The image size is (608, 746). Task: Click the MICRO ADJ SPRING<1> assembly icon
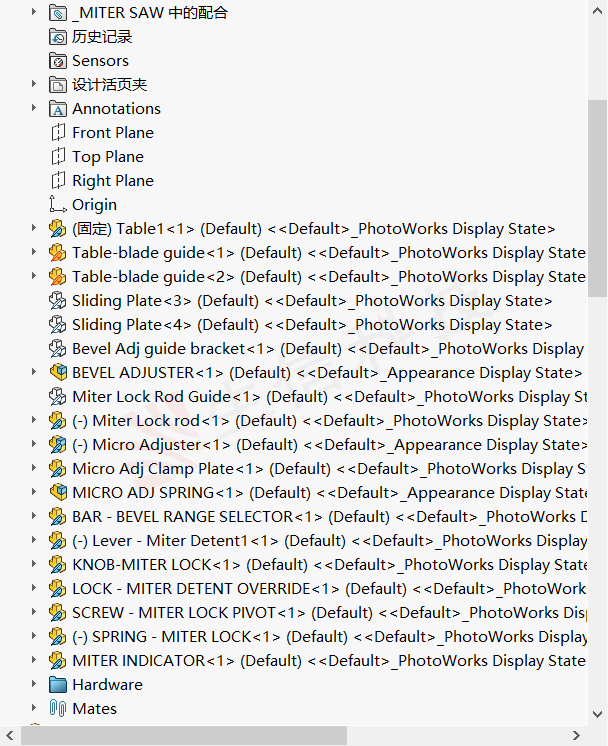(x=58, y=492)
